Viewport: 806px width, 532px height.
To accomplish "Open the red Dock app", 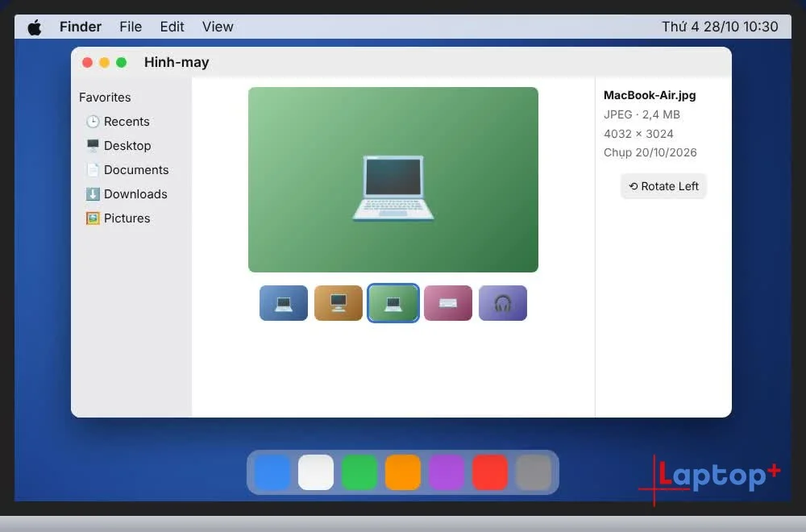I will pyautogui.click(x=490, y=472).
